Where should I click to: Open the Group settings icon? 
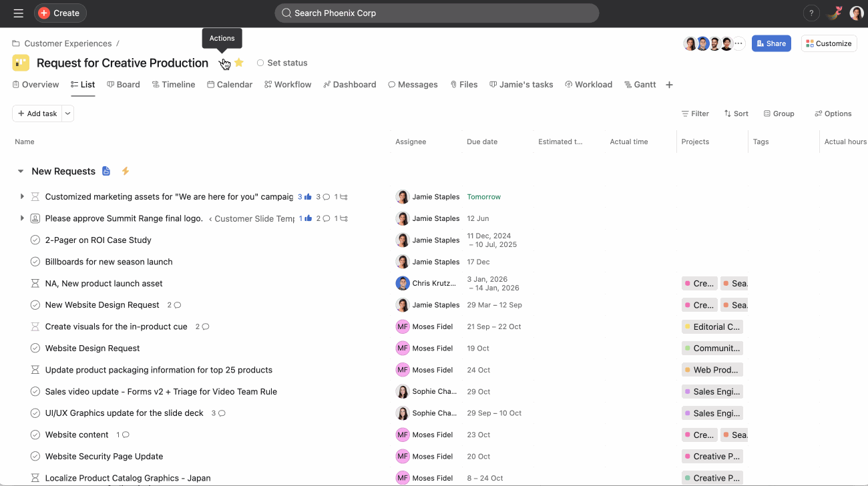point(779,113)
